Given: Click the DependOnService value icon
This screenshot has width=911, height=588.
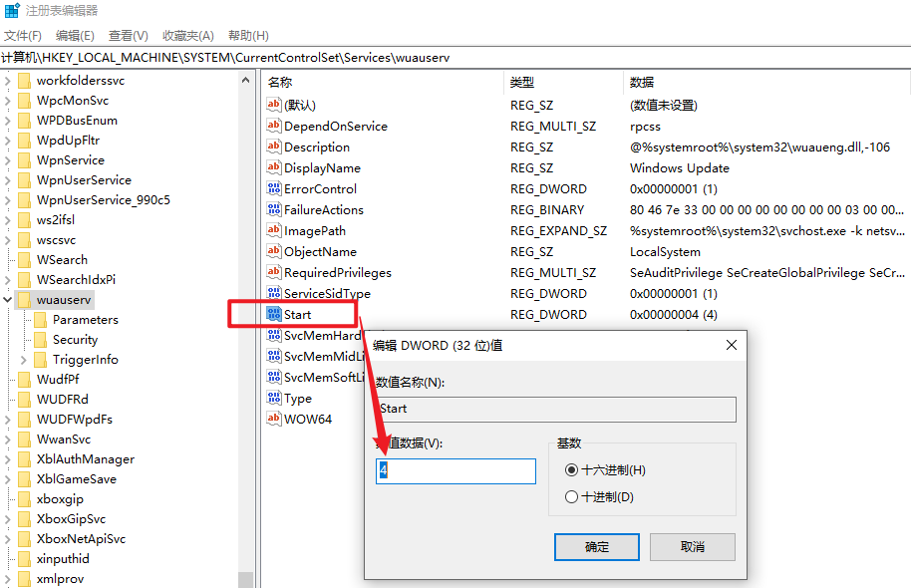Looking at the screenshot, I should coord(274,126).
